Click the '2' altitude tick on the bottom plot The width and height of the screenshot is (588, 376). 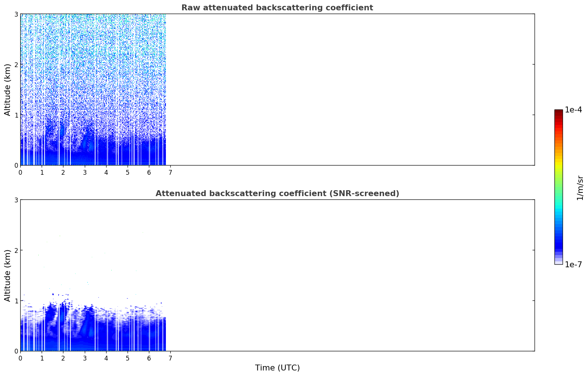tap(16, 250)
